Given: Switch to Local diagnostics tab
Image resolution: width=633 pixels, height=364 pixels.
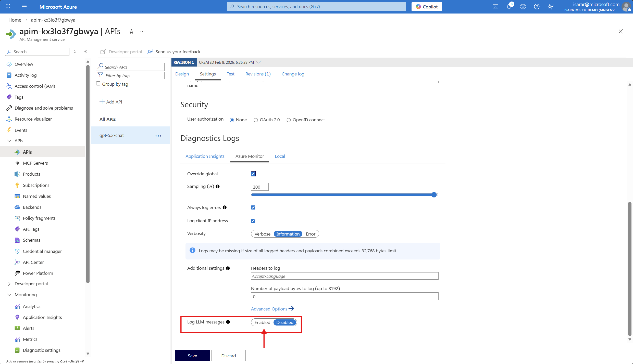Looking at the screenshot, I should coord(280,156).
